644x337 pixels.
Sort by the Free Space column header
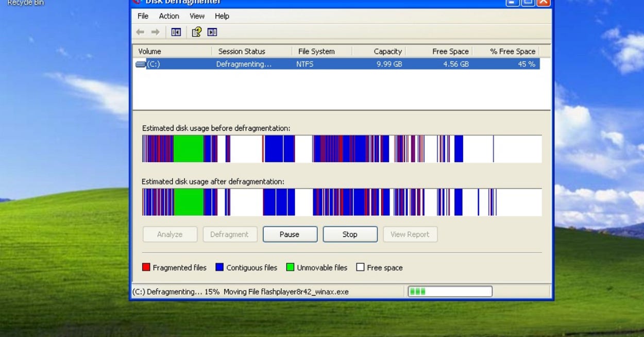coord(439,52)
